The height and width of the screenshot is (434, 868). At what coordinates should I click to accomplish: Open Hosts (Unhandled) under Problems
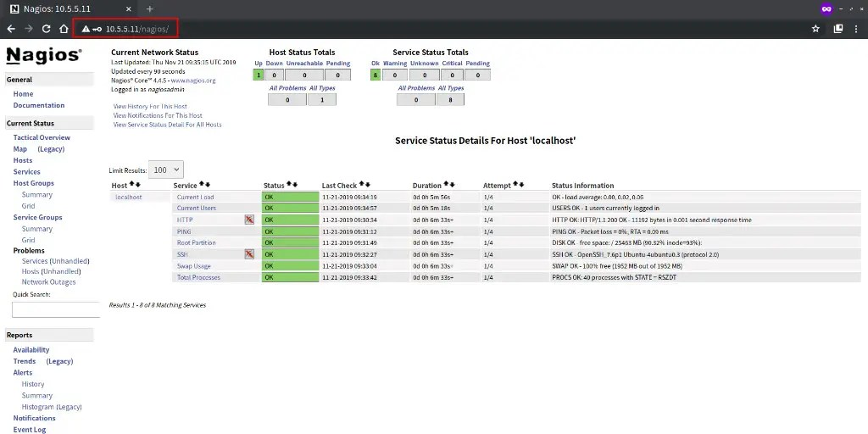[51, 271]
